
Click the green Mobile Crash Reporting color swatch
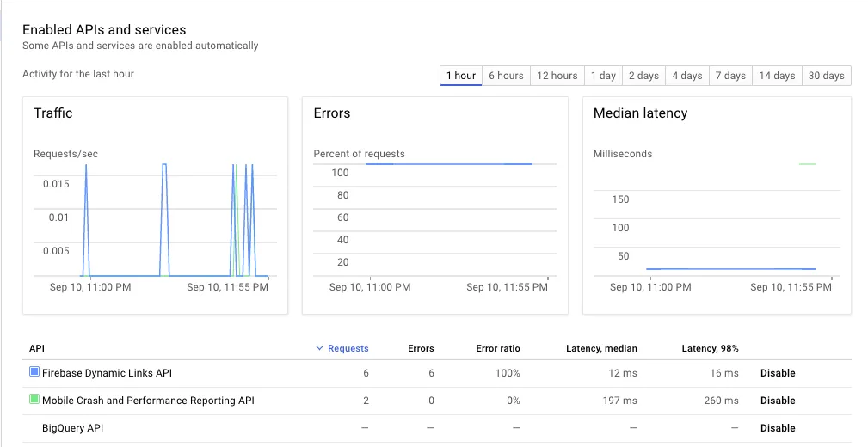pyautogui.click(x=34, y=400)
